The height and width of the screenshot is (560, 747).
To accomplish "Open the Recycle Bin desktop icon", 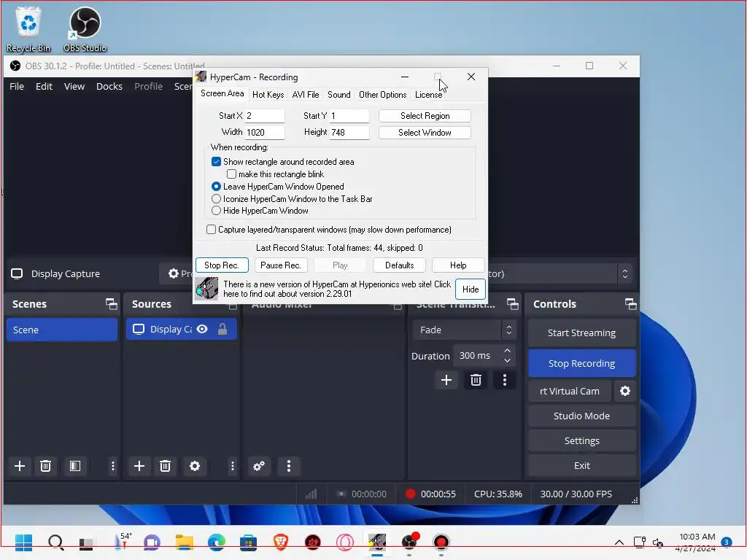I will [x=28, y=29].
